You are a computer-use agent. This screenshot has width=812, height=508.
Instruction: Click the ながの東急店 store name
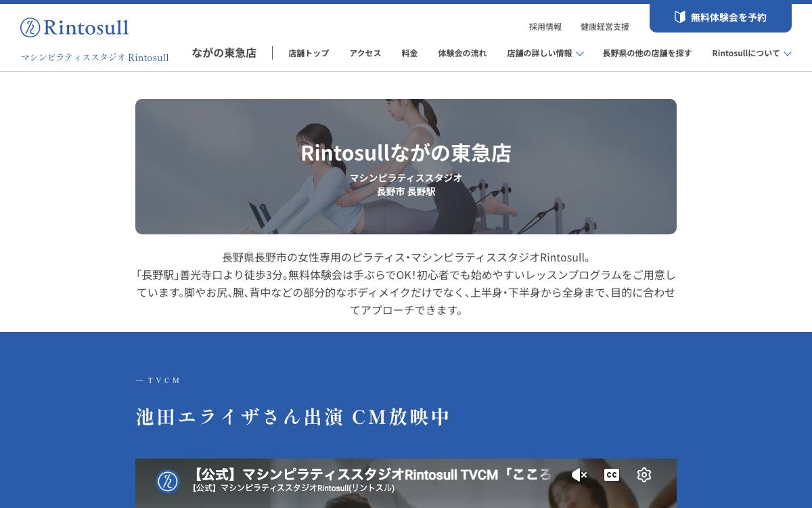click(224, 53)
